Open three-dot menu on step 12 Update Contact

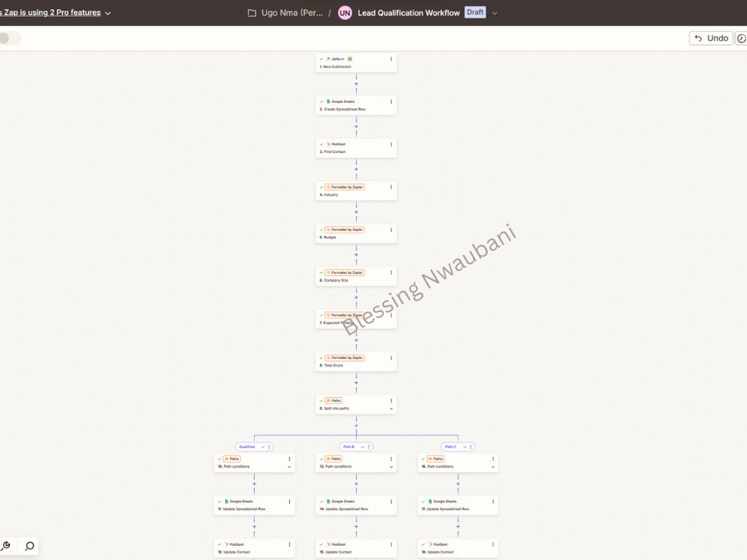point(289,544)
